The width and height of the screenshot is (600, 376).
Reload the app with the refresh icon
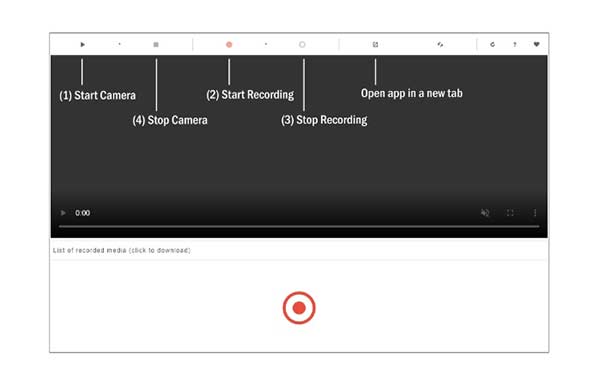coord(492,44)
